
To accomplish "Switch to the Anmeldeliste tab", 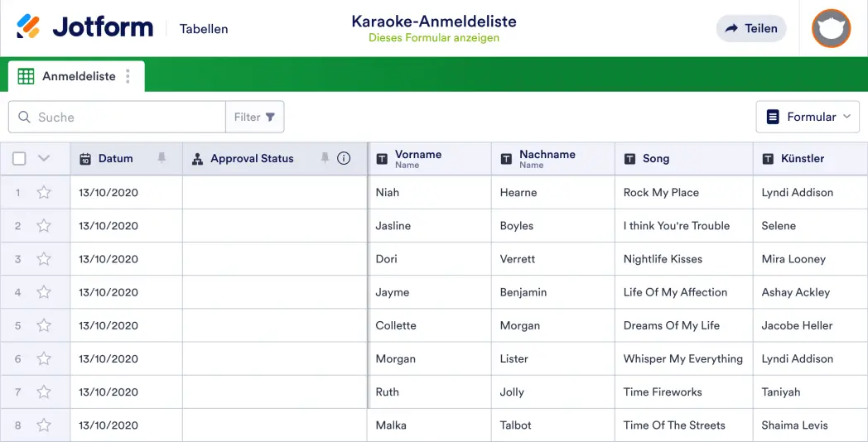I will (x=70, y=76).
